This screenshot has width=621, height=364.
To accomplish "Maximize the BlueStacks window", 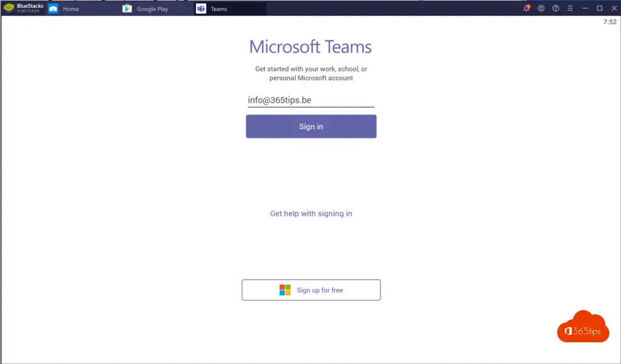I will (599, 8).
